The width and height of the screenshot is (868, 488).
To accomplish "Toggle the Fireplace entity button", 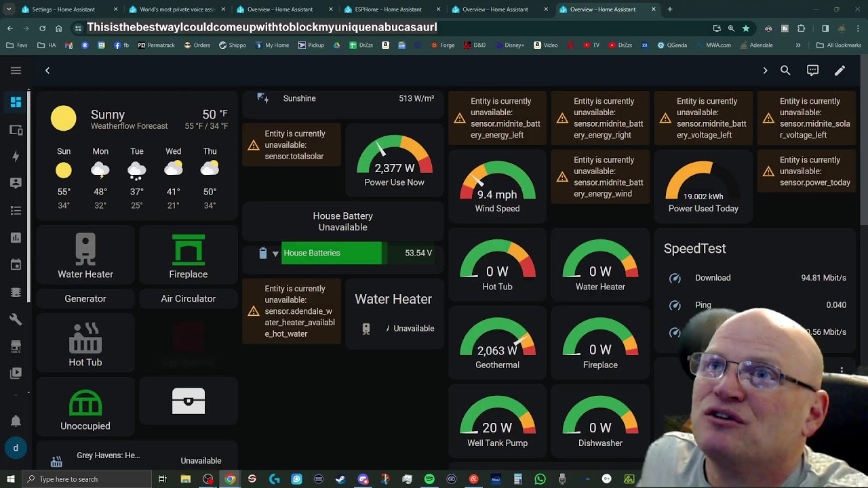I will (x=189, y=256).
